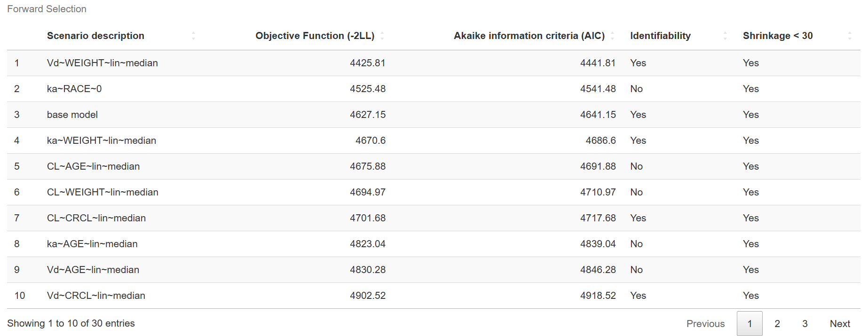The height and width of the screenshot is (336, 868).
Task: Select the Vd~CRCL~lin~median row
Action: (x=434, y=296)
